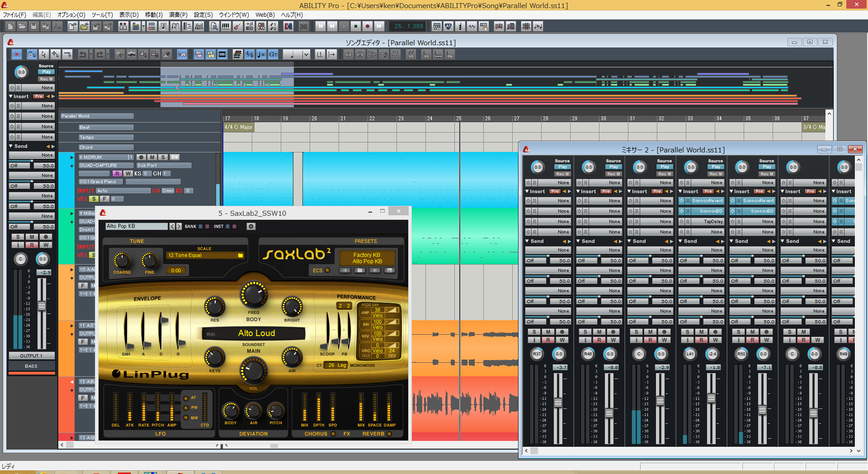Toggle the PW LFO source in SaxLab
Screen dimensions: 868x474
pos(186,408)
